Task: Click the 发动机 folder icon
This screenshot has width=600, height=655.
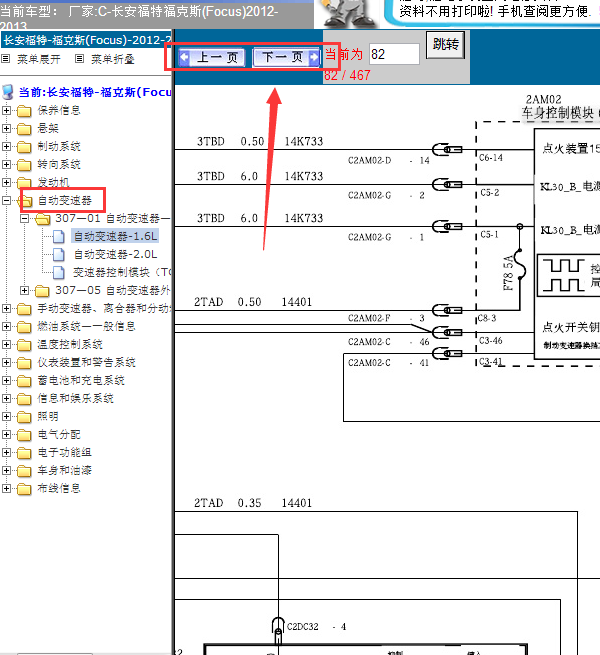Action: point(24,183)
